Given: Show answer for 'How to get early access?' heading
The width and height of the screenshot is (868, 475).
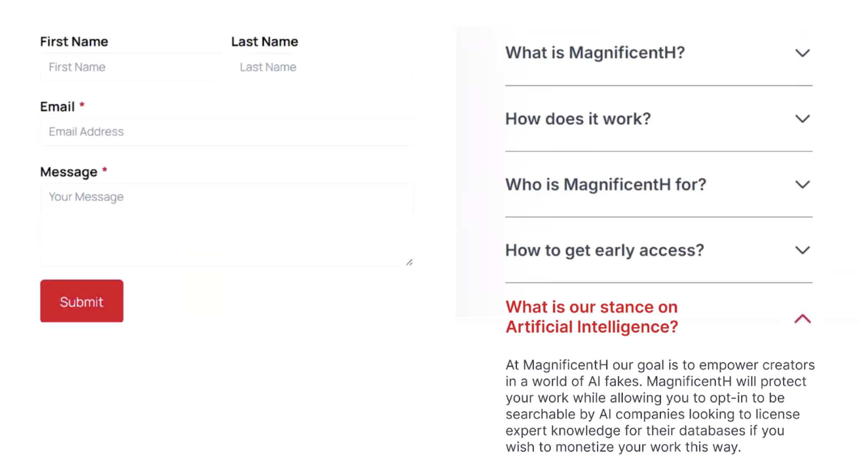Looking at the screenshot, I should click(604, 250).
